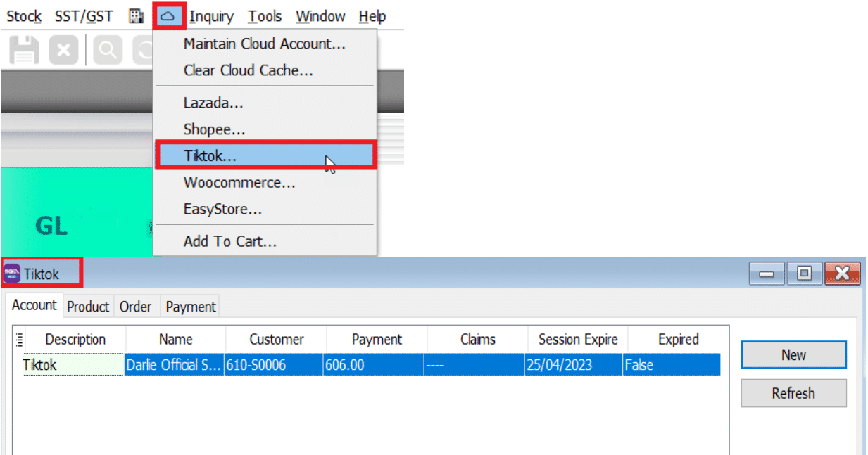Open the SST/GST menu

click(84, 16)
